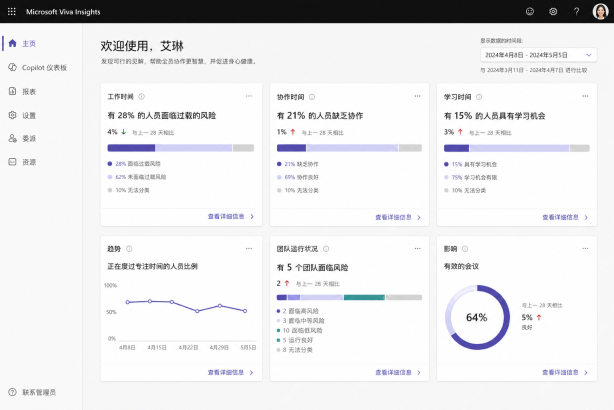This screenshot has width=614, height=410.
Task: Click info icon next to 工作时间
Action: pyautogui.click(x=141, y=96)
